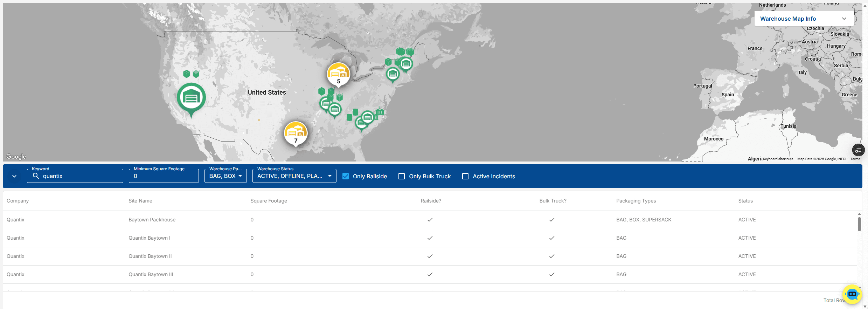Enable the Only Bulk Truck checkbox

(x=402, y=176)
